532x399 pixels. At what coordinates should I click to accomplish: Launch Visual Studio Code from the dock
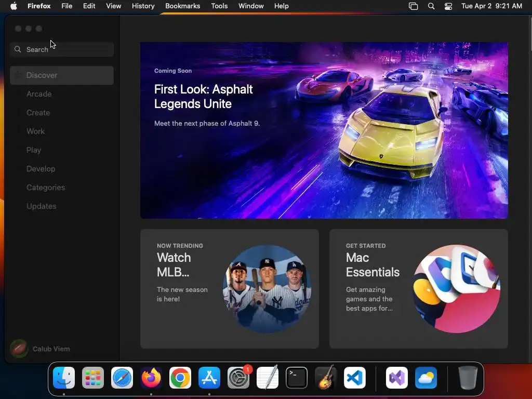355,378
